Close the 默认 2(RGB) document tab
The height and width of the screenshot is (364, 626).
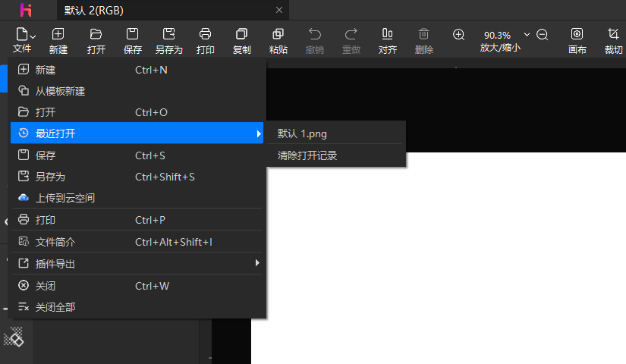click(279, 10)
